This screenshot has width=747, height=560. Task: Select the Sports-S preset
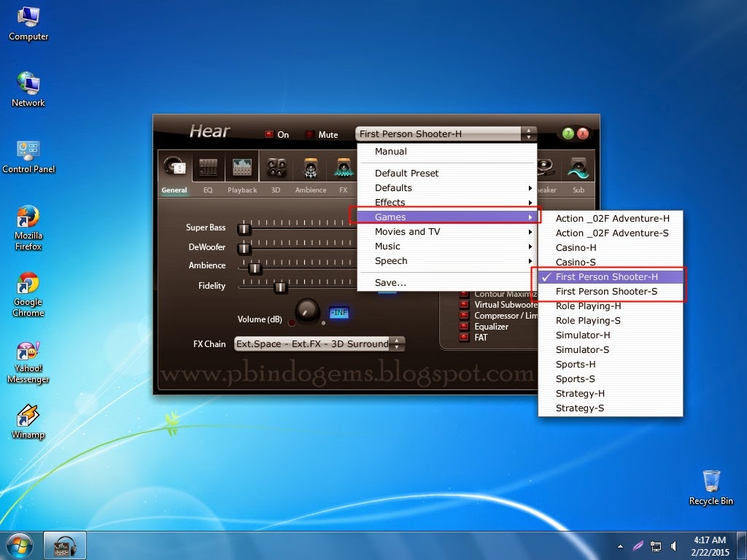[611, 379]
